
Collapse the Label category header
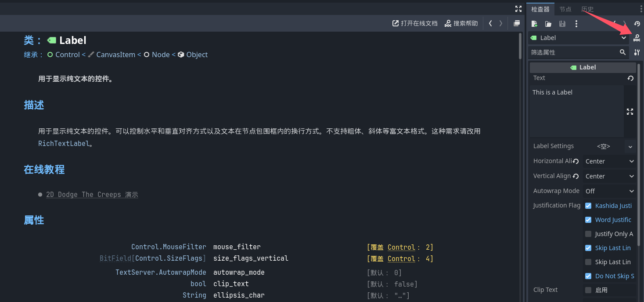coord(583,67)
